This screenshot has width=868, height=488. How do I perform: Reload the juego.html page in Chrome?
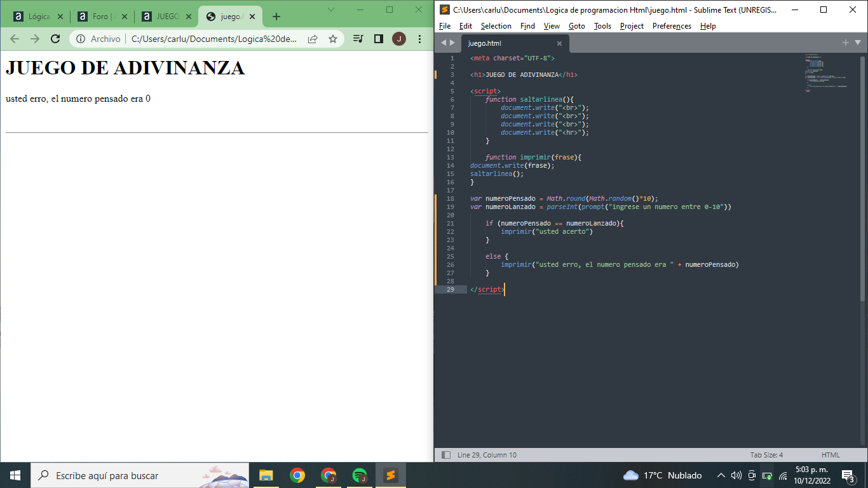click(x=55, y=39)
